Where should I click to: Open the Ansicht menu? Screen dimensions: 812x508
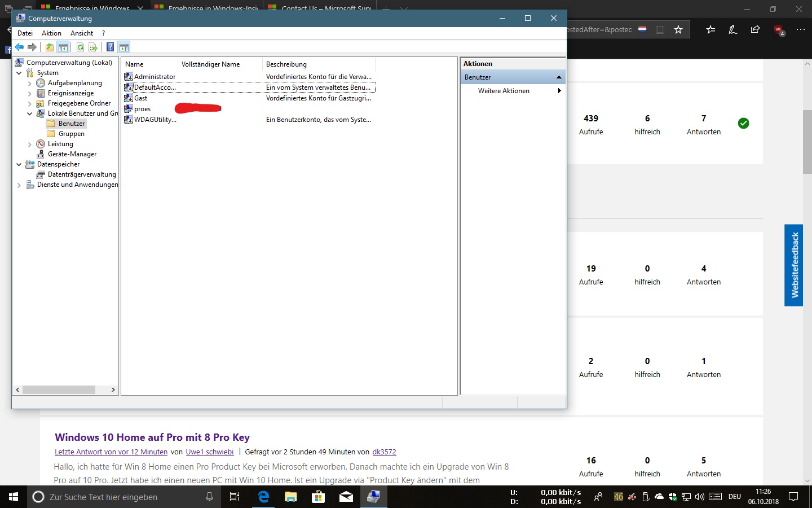(82, 33)
